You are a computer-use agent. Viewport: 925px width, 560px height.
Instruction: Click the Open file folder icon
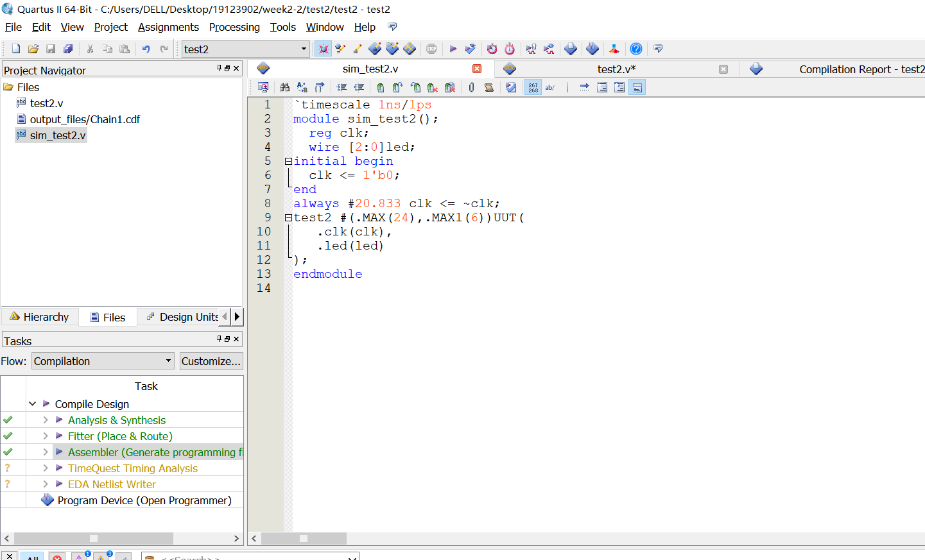33,49
